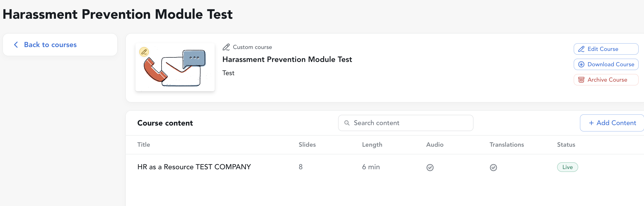Viewport: 644px width, 206px height.
Task: Click the Live status badge
Action: (567, 167)
